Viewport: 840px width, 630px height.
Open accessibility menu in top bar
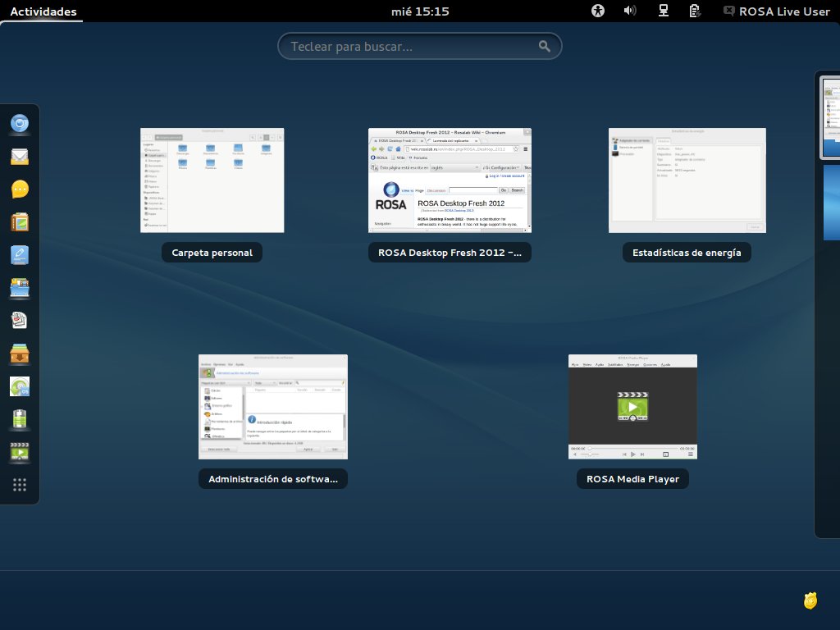click(598, 11)
